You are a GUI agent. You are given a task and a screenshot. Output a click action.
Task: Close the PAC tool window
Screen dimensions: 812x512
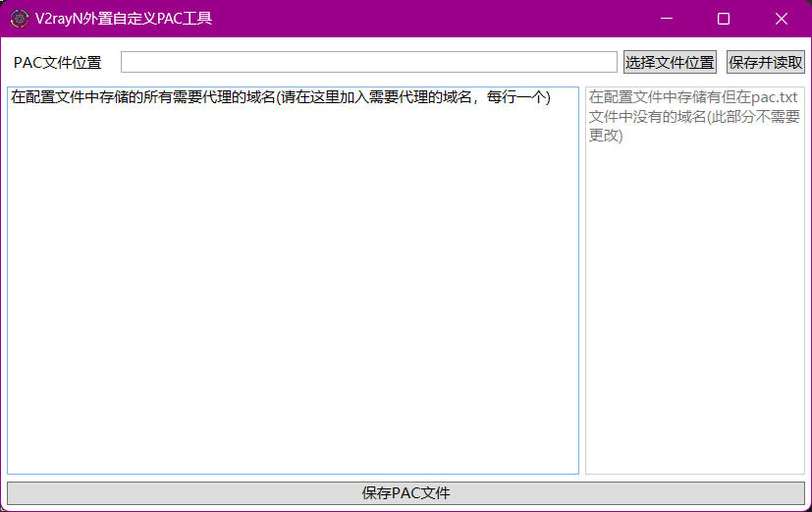(782, 19)
